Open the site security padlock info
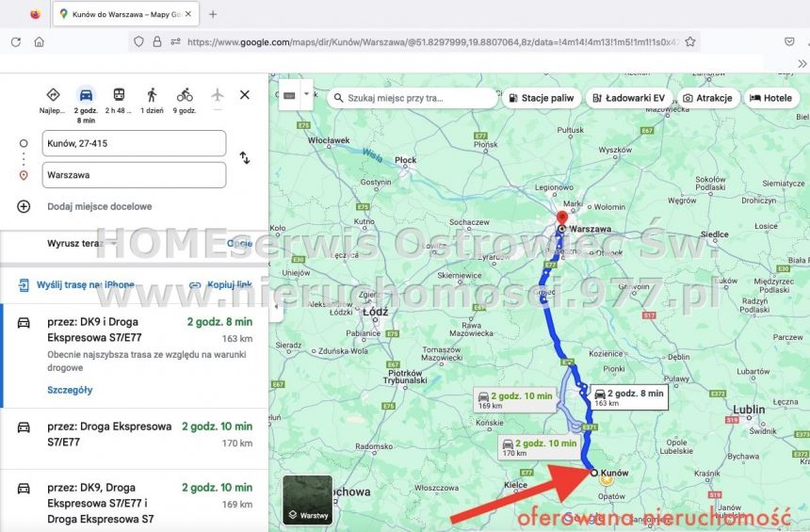 pos(157,41)
